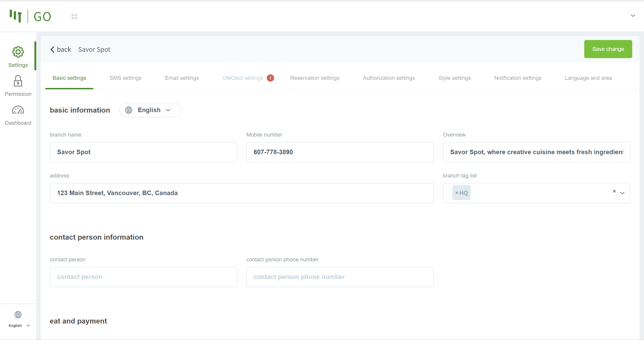Remove the HQ tag with its x
Screen dimensions: 644x340
[456, 193]
